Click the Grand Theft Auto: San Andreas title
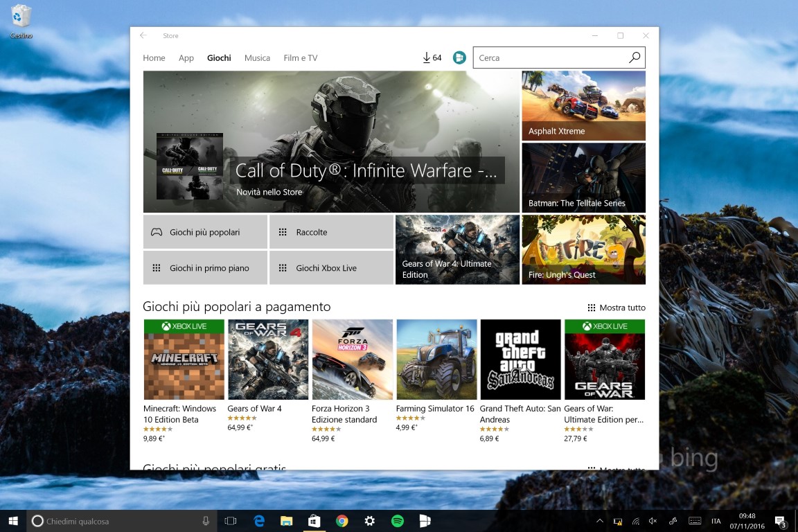 click(520, 414)
